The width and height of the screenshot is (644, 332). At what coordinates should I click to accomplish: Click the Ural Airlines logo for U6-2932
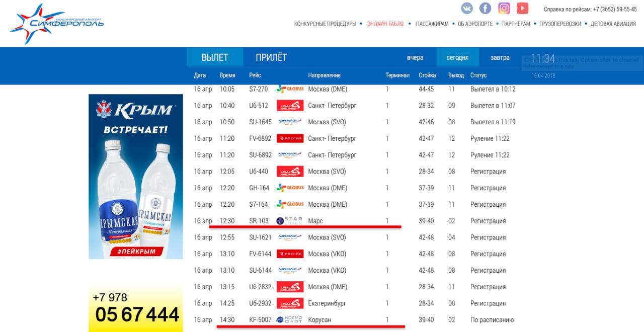pos(290,303)
